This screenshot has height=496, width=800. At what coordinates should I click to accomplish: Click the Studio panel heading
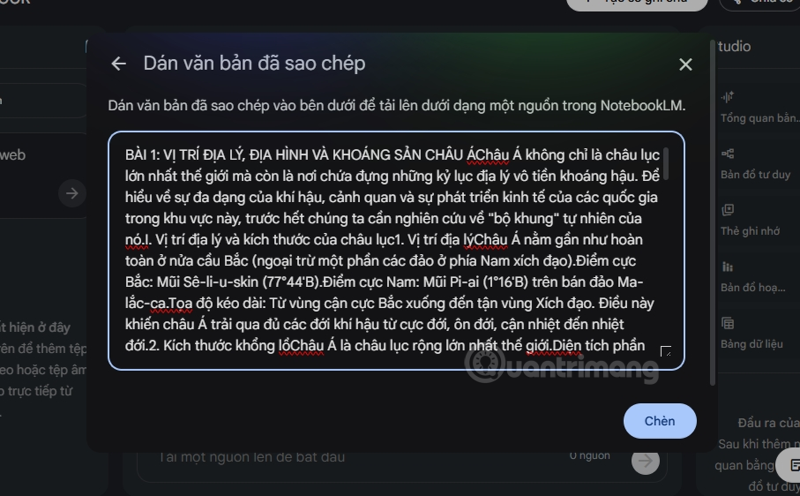coord(734,46)
